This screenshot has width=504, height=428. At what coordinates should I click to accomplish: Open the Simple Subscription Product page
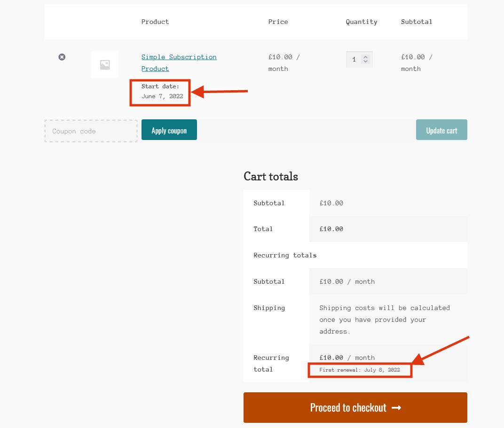pyautogui.click(x=179, y=57)
